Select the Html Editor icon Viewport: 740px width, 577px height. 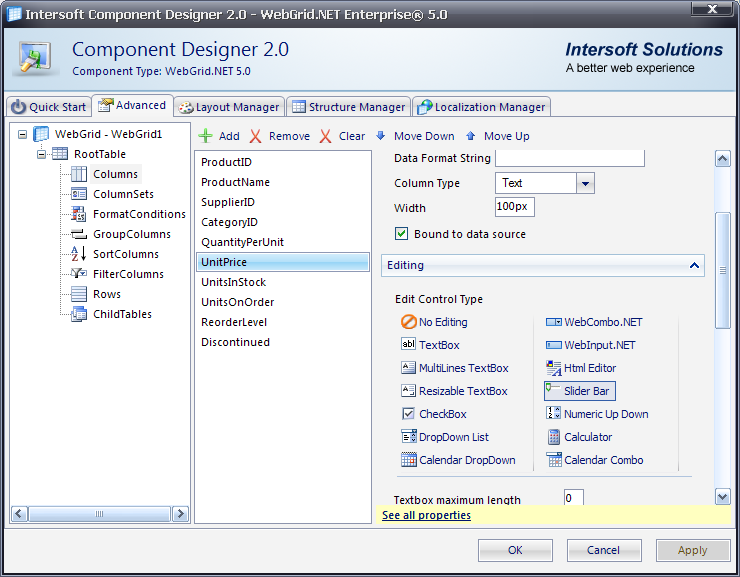(x=554, y=368)
